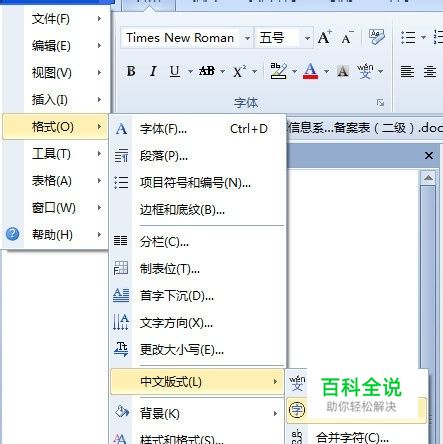This screenshot has height=444, width=443.
Task: Decrease font size with the A- button
Action: pos(347,38)
